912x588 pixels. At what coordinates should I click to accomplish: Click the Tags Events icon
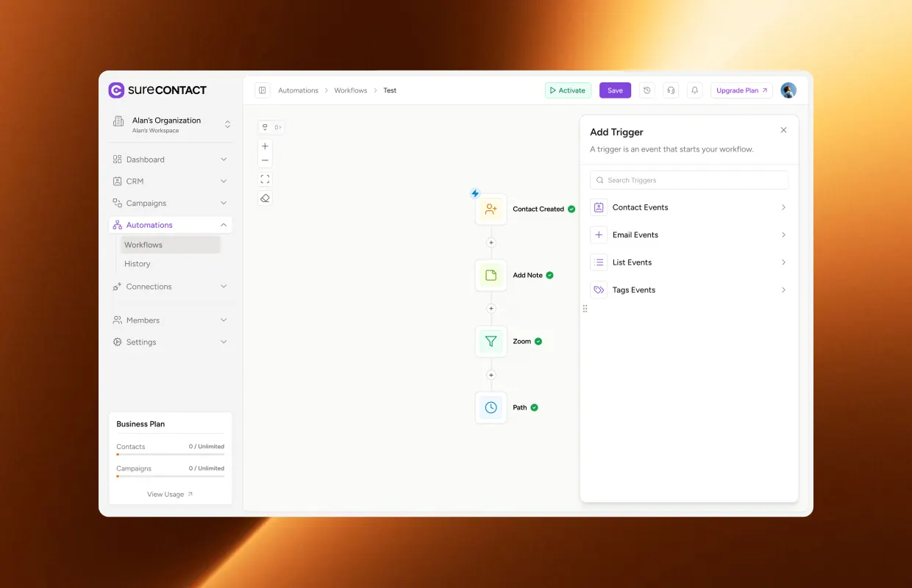[599, 290]
